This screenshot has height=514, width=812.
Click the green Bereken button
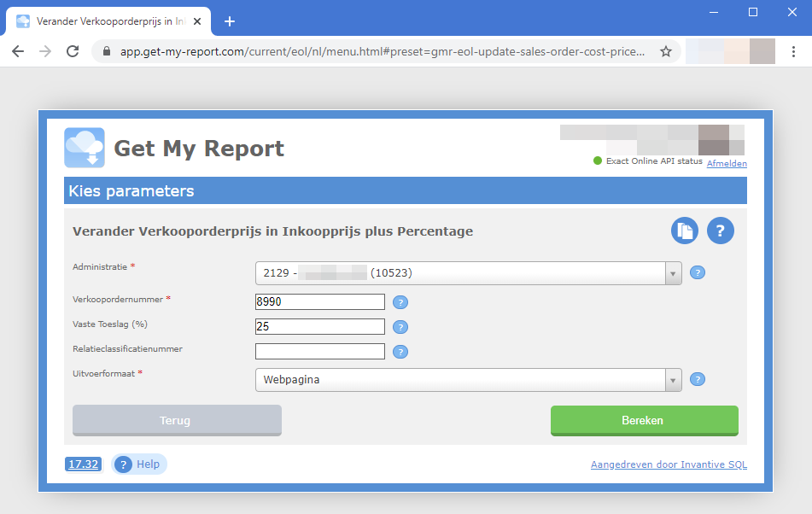click(x=644, y=420)
